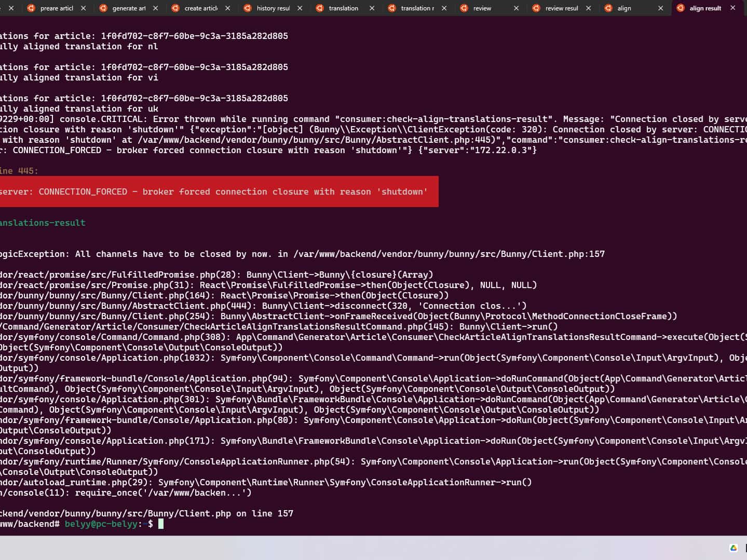Screen dimensions: 747x560
Task: Open the "history resul" tab label
Action: click(273, 8)
